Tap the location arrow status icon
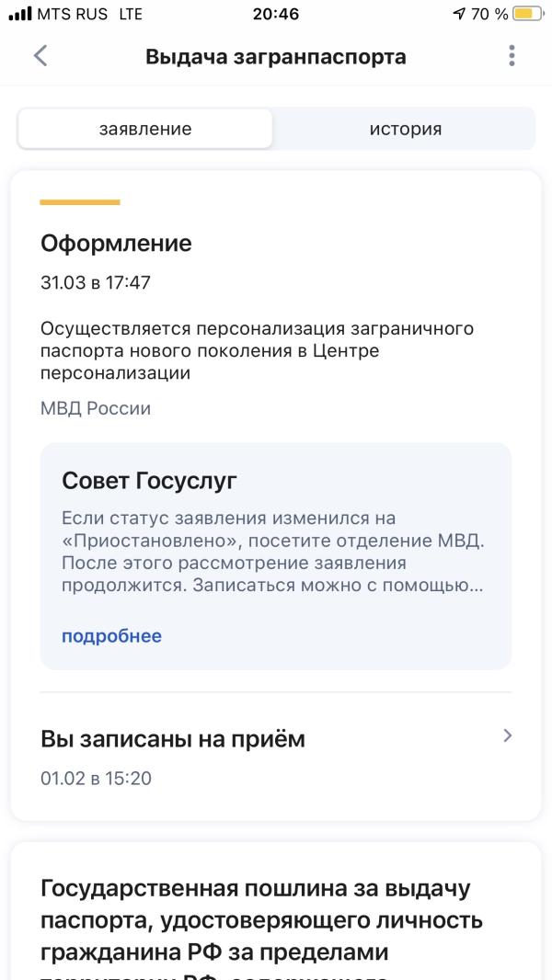This screenshot has height=980, width=552. click(459, 13)
